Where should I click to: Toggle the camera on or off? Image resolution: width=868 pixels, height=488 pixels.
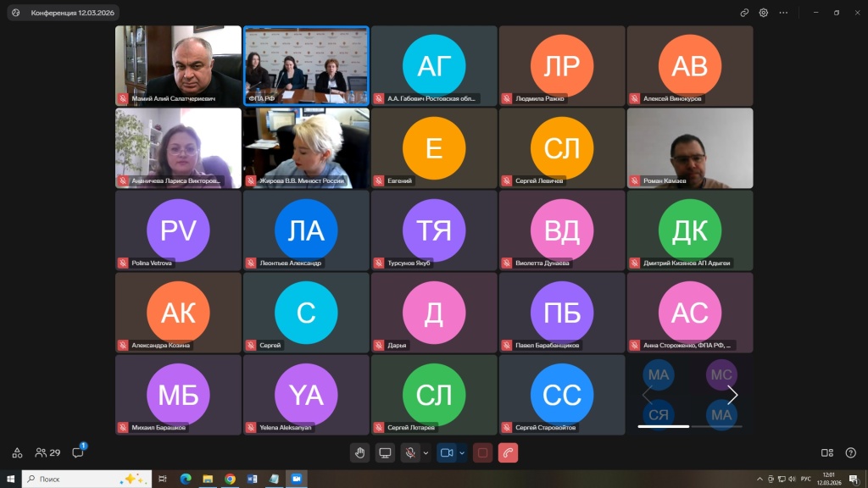pyautogui.click(x=447, y=452)
